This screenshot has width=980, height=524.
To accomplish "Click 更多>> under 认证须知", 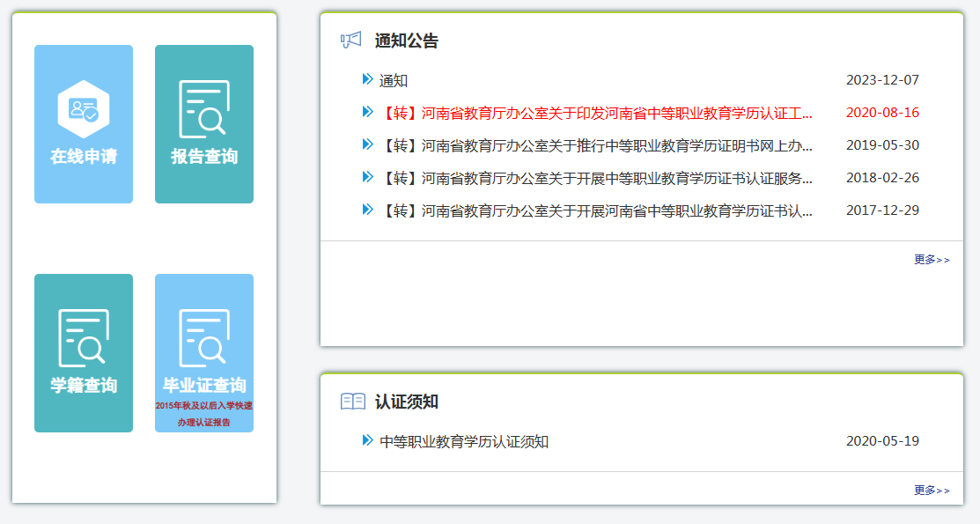I will point(932,491).
